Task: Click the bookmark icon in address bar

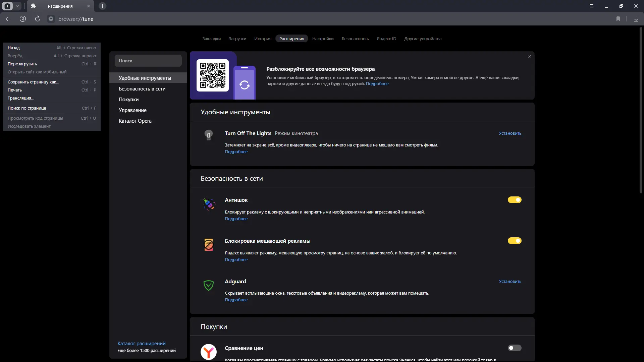Action: point(618,19)
